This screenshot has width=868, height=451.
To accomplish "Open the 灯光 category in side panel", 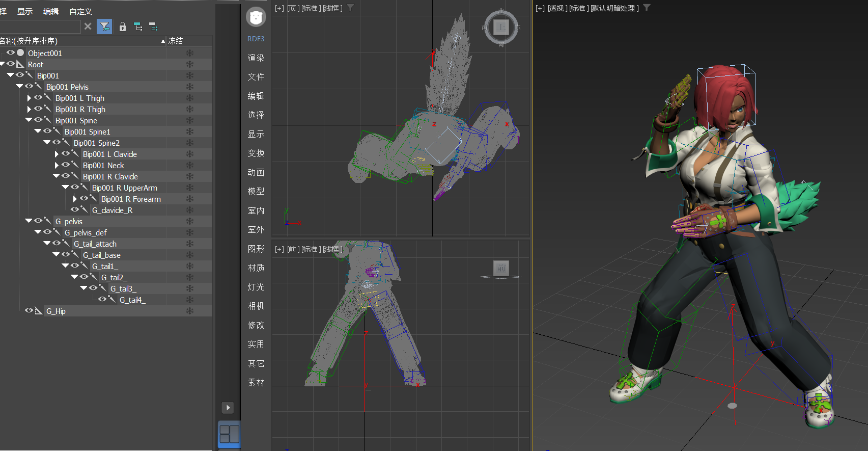I will point(256,287).
